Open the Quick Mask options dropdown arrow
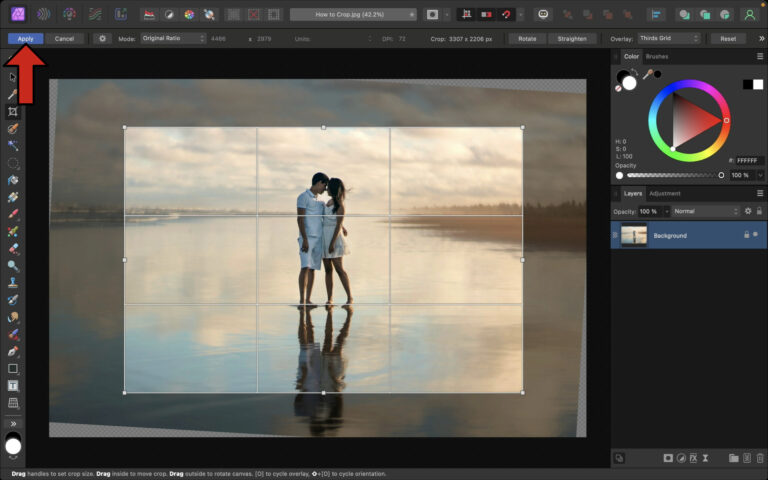768x480 pixels. pos(447,15)
